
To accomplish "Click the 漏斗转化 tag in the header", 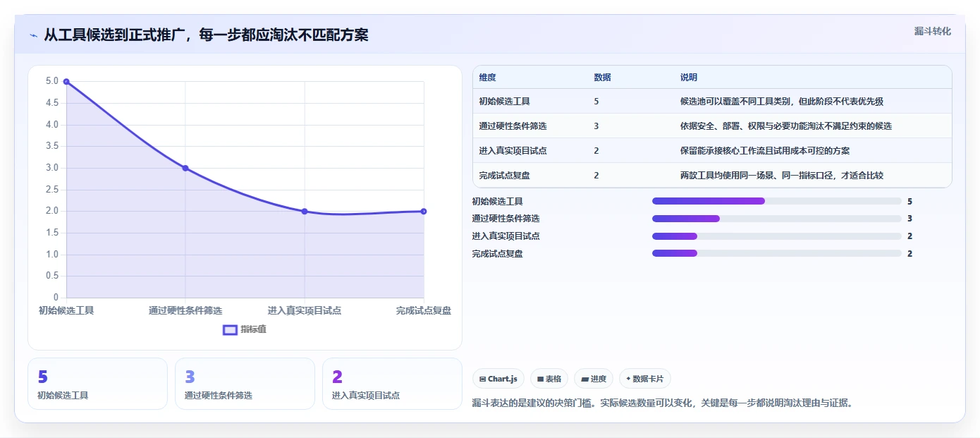I will (x=932, y=31).
